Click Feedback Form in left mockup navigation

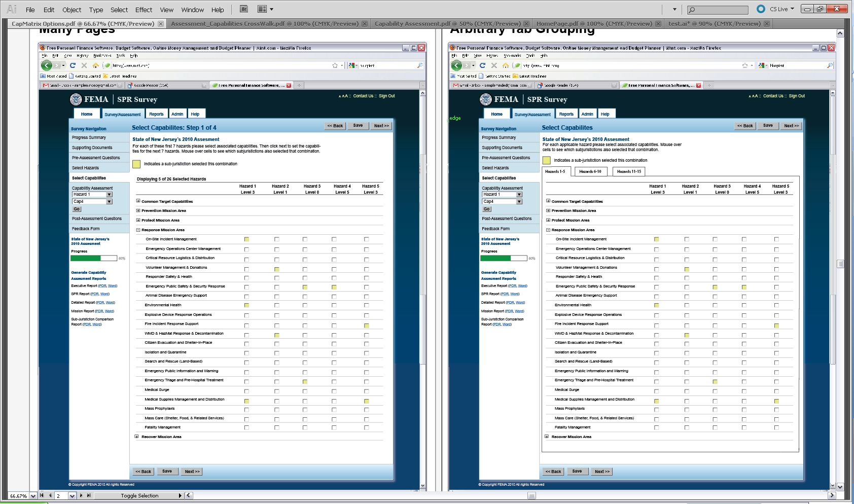(86, 229)
